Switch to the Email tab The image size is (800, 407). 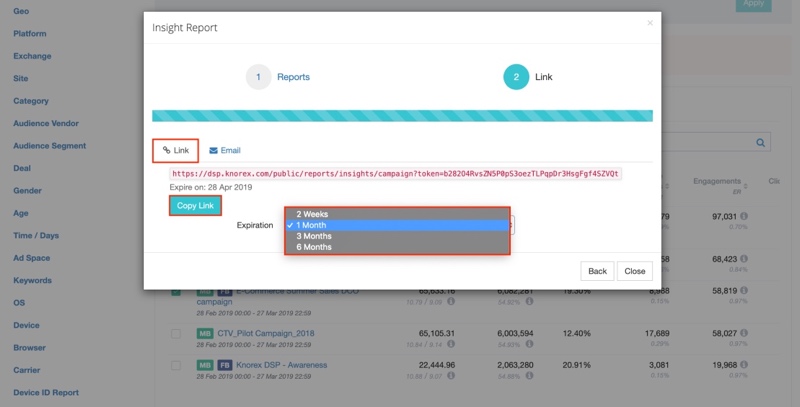point(225,151)
